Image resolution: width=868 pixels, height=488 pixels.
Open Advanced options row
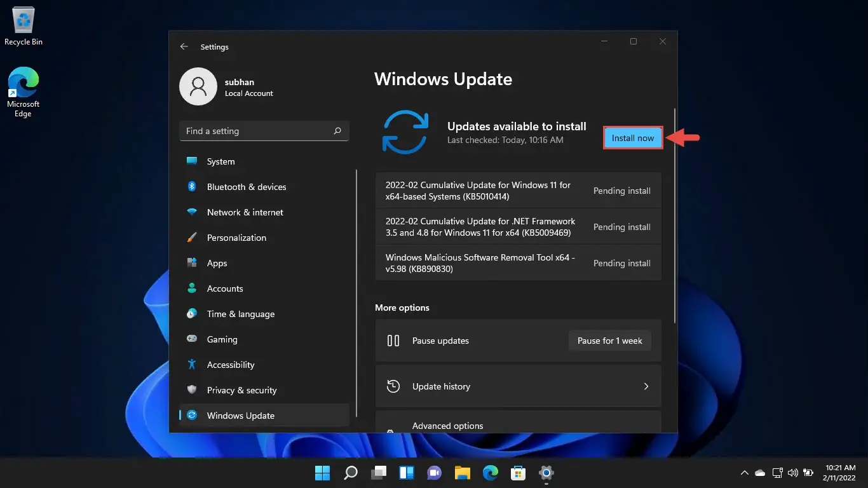click(x=519, y=422)
